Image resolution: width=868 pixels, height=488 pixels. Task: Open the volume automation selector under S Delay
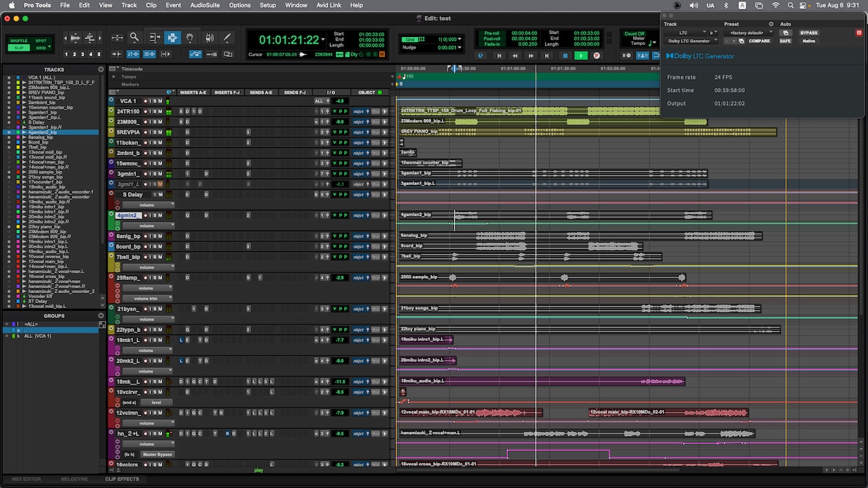click(148, 205)
